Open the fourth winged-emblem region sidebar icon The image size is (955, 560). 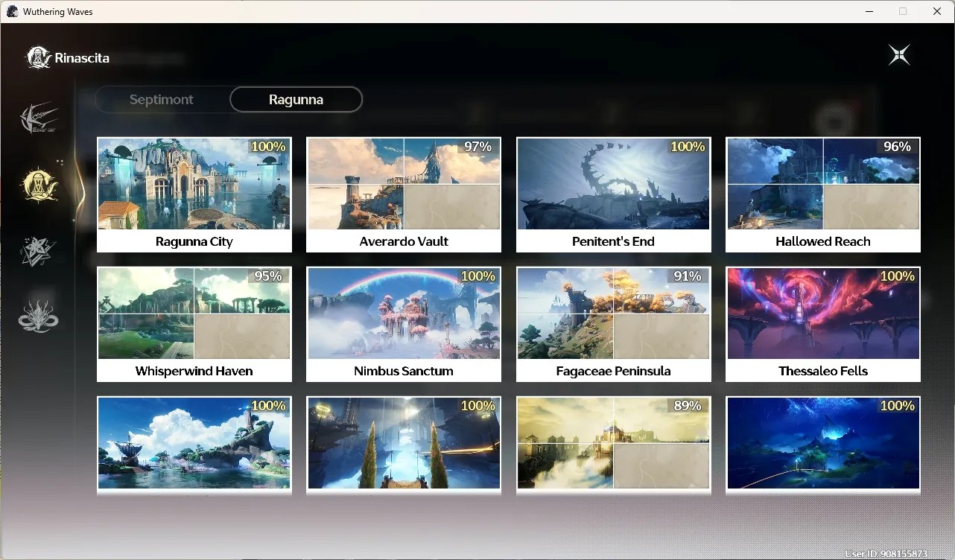(39, 316)
